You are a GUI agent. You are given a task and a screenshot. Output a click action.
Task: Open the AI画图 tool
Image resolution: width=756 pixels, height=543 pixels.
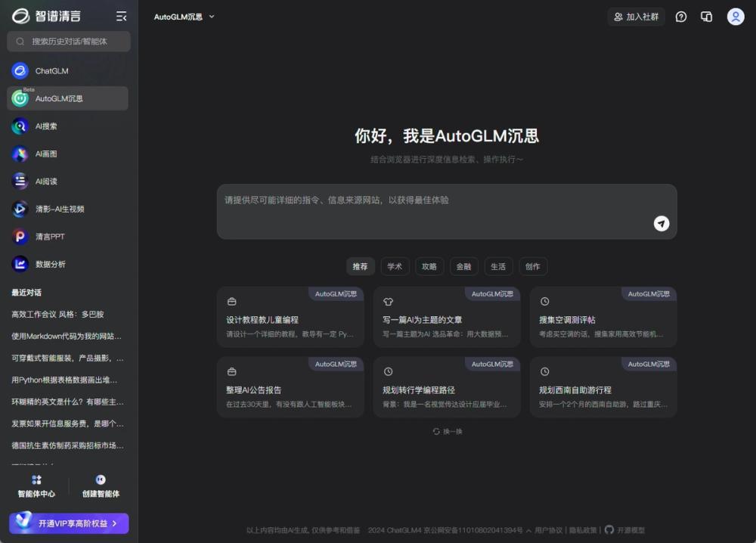click(x=67, y=154)
